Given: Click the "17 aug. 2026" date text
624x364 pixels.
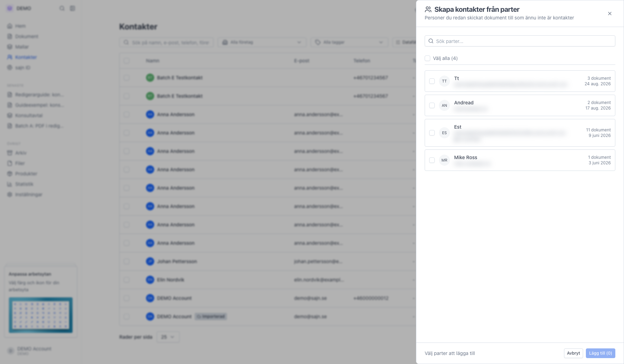Looking at the screenshot, I should click(x=598, y=108).
